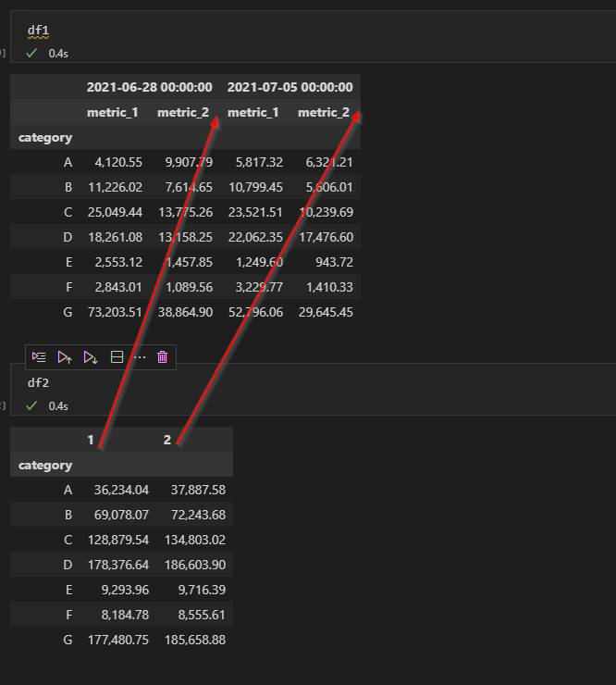Screen dimensions: 616x685
Task: Select value 178,376.64 in df2 row D
Action: point(118,565)
